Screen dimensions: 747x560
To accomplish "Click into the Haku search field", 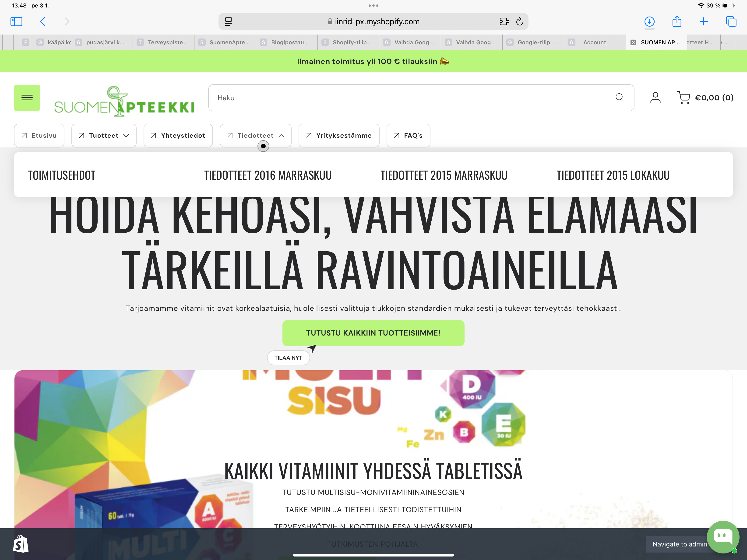I will [x=405, y=98].
